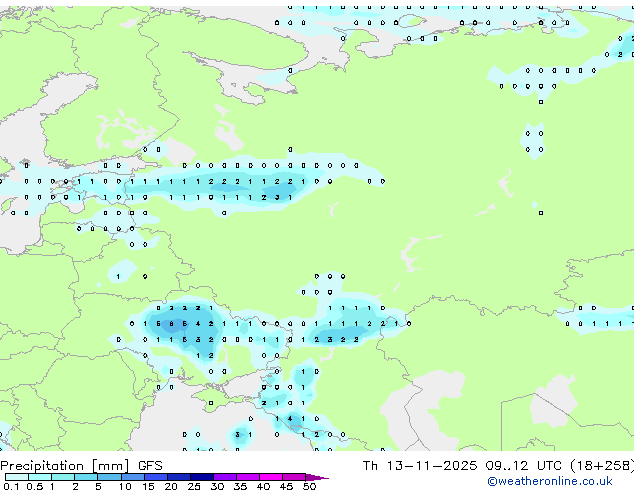The width and height of the screenshot is (634, 490).
Task: Open the weatheronline.co.uk link
Action: [550, 481]
